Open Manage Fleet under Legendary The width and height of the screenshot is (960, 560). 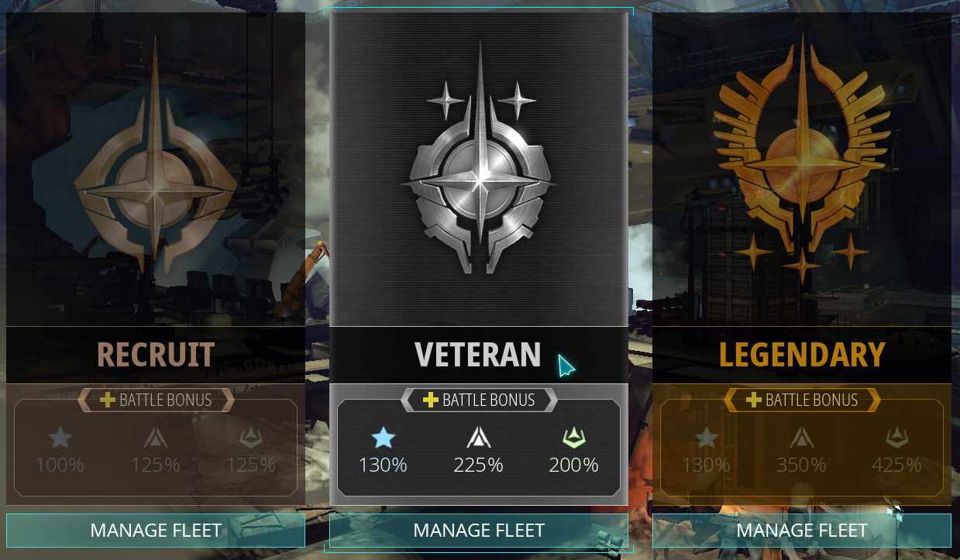point(802,531)
